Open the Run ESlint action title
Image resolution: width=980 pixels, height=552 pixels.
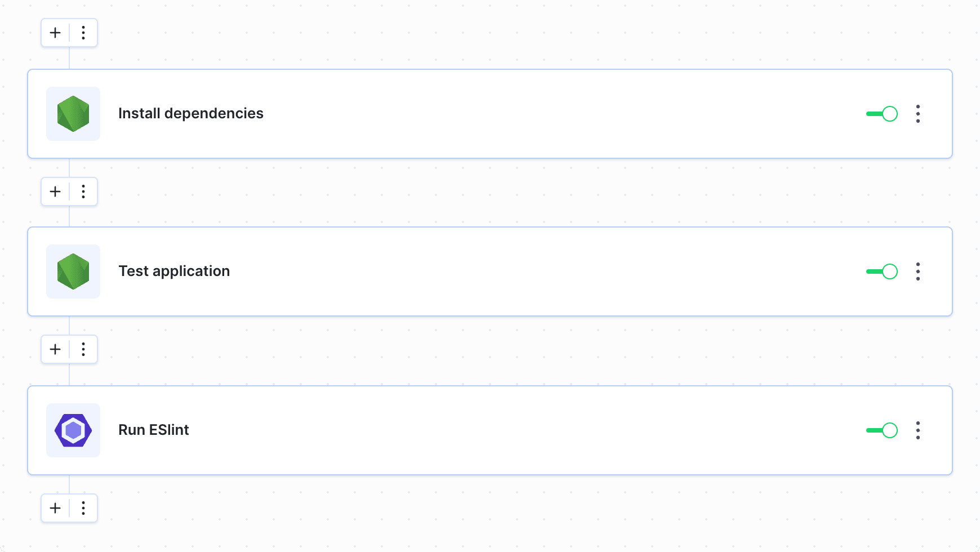click(x=153, y=430)
